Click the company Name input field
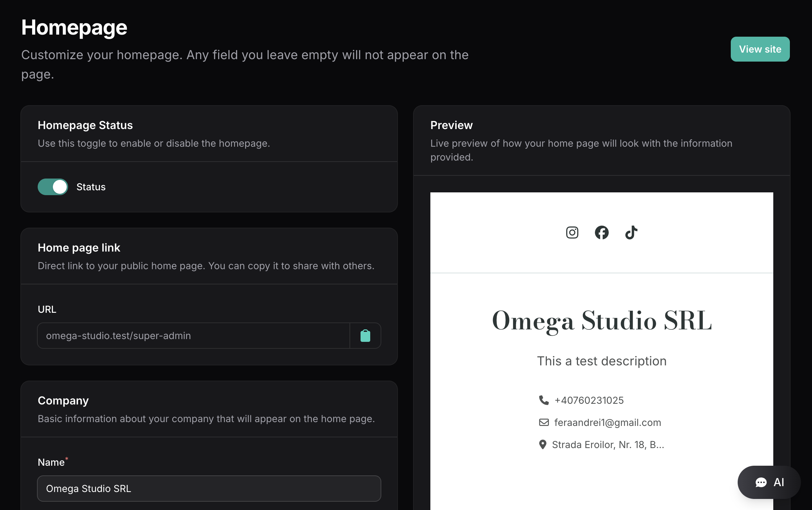 tap(209, 489)
